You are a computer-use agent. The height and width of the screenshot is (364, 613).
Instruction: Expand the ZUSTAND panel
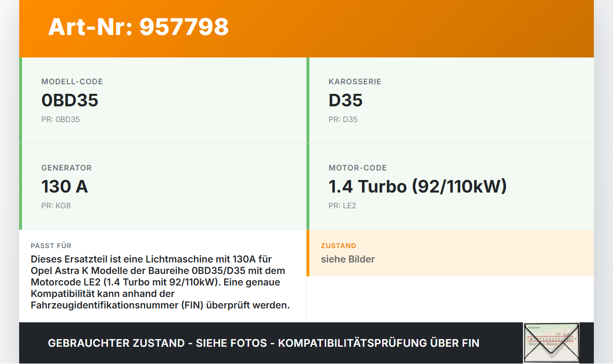tap(450, 253)
